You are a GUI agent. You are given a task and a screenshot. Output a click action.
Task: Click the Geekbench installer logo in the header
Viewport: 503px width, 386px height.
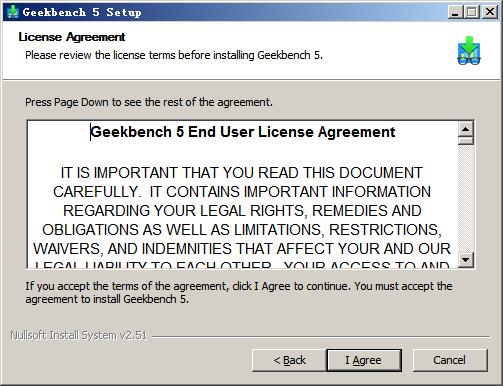coord(469,50)
